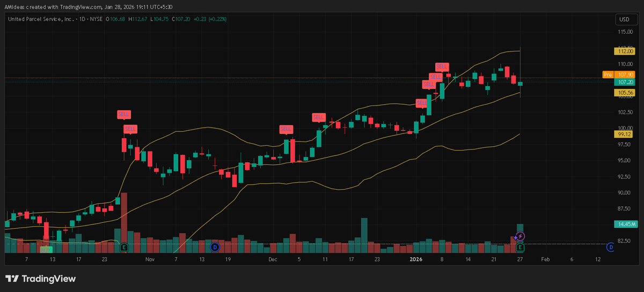Click the 115.00 price axis label
This screenshot has width=644, height=292.
(x=624, y=32)
